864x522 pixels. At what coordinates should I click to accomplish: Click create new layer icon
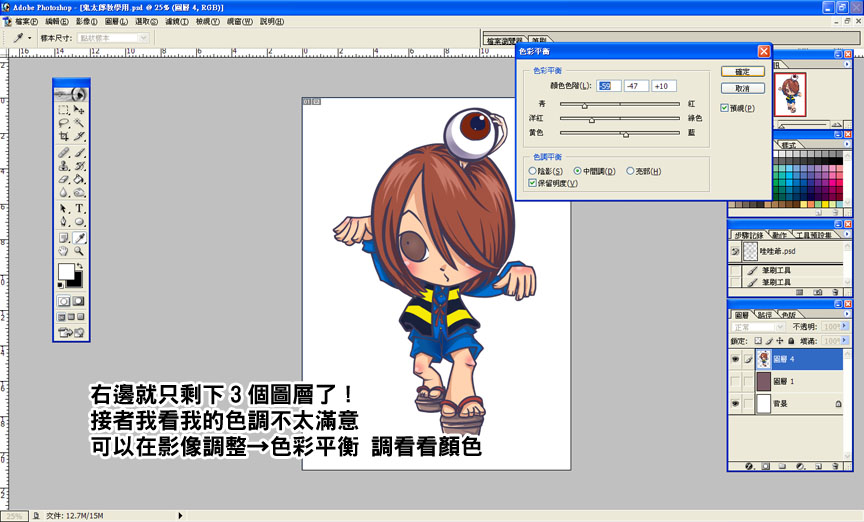pyautogui.click(x=818, y=466)
